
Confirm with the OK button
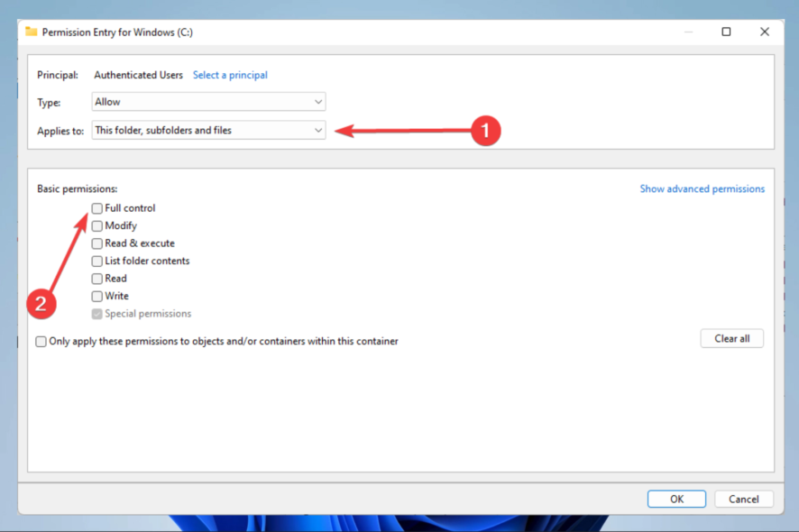676,499
